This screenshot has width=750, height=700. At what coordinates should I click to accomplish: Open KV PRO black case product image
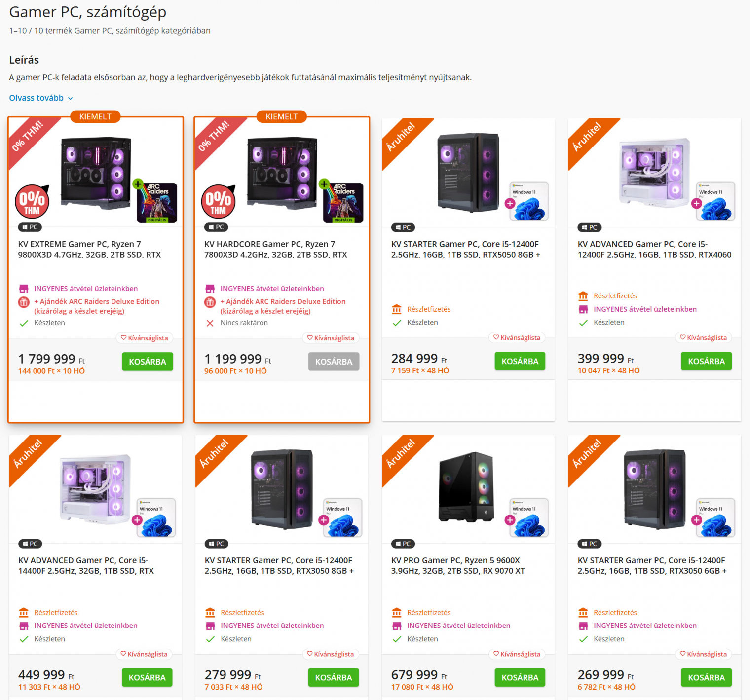(466, 486)
